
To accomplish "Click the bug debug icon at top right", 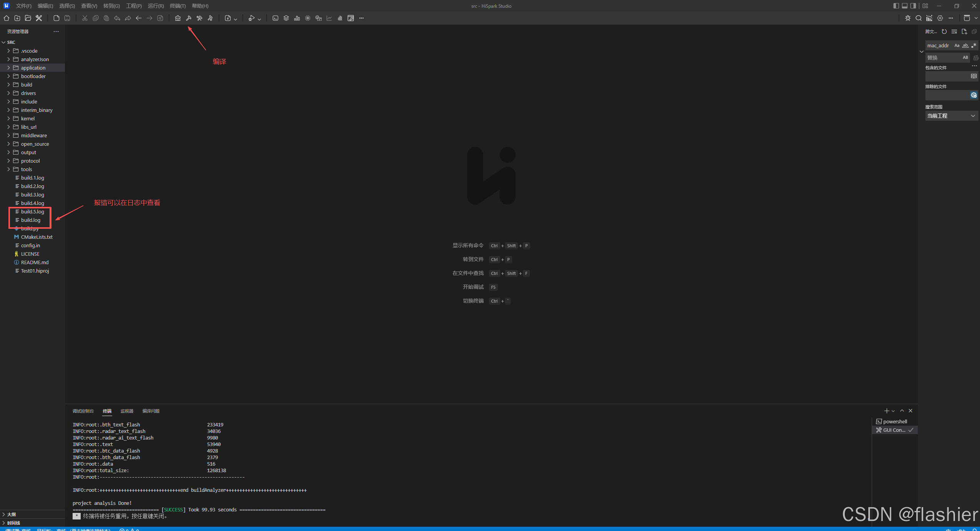I will point(908,18).
